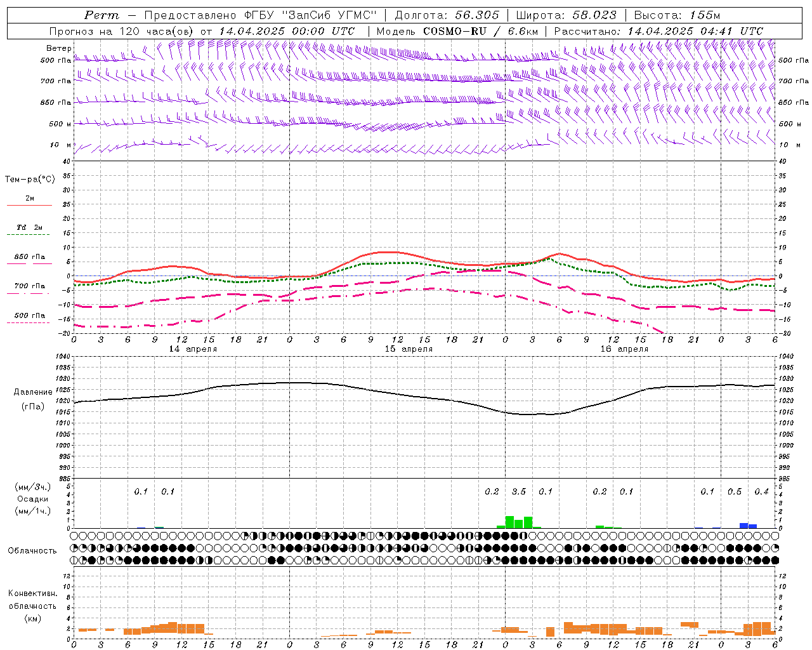Viewport: 812px width, 650px height.
Task: Click the "3.5" precipitation amount value
Action: 519,492
